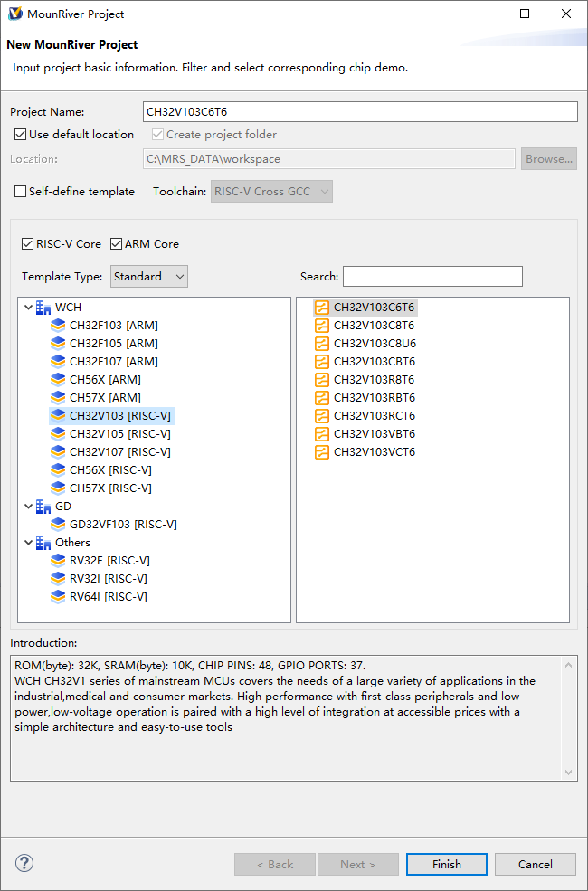This screenshot has height=891, width=588.
Task: Click the CH32V103RBT6 chip icon
Action: [x=322, y=398]
